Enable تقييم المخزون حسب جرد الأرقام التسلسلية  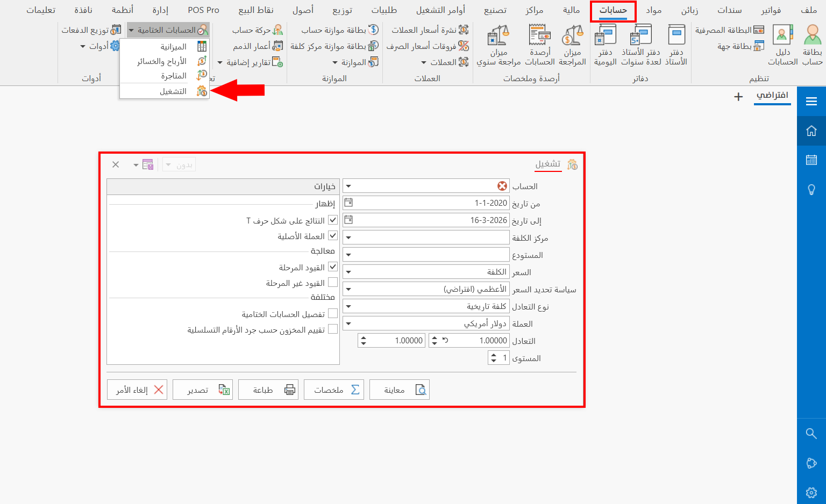coord(333,329)
